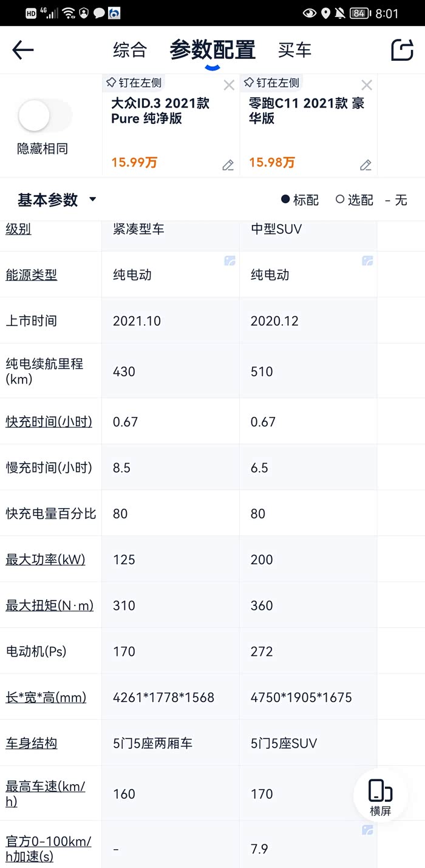Edit the 零跑C11 model with pencil icon

[365, 165]
